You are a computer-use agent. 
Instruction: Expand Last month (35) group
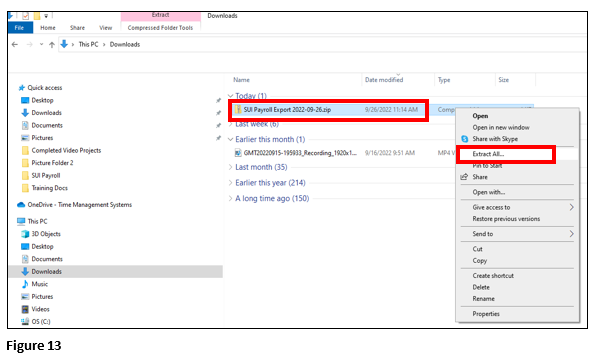(230, 167)
